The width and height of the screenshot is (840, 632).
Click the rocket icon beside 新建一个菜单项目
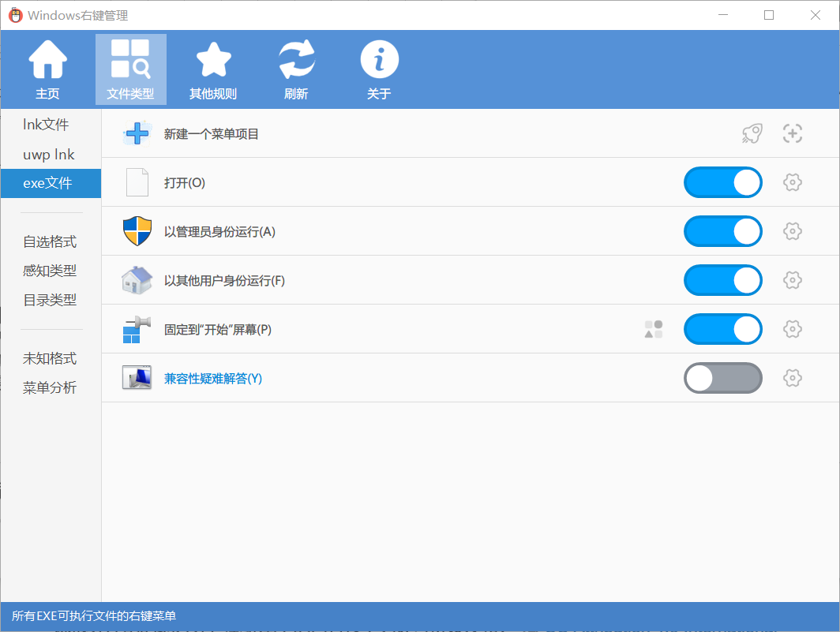[x=752, y=134]
